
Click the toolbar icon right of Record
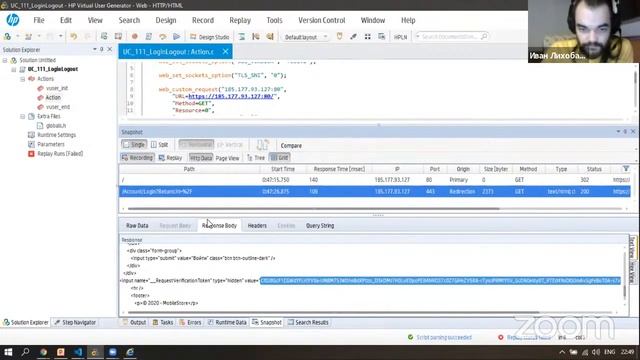click(149, 37)
